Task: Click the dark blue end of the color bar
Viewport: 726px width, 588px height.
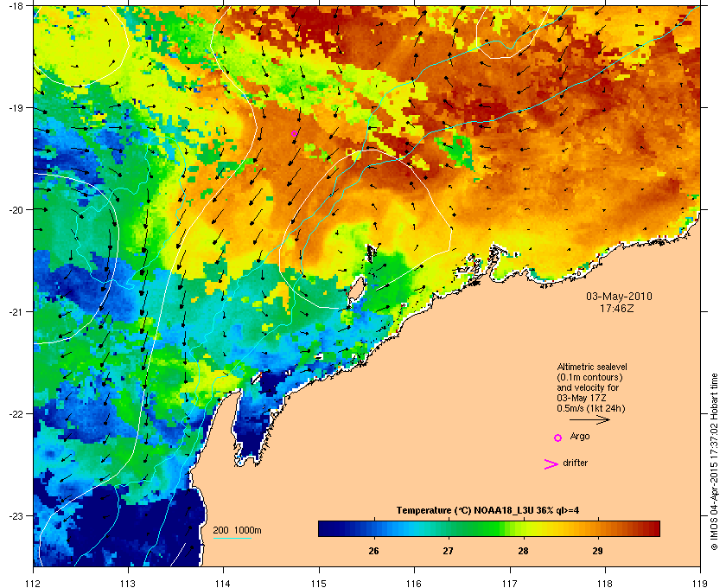Action: point(324,528)
